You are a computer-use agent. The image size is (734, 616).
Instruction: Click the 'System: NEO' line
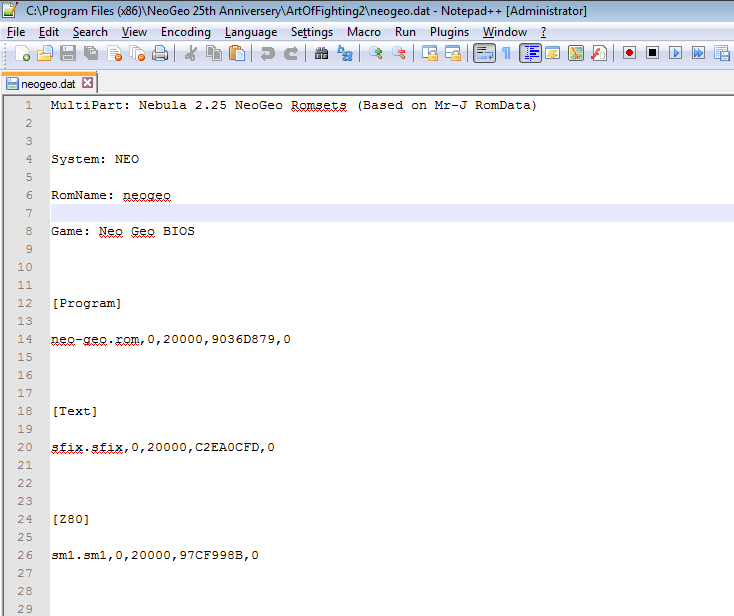tap(95, 159)
